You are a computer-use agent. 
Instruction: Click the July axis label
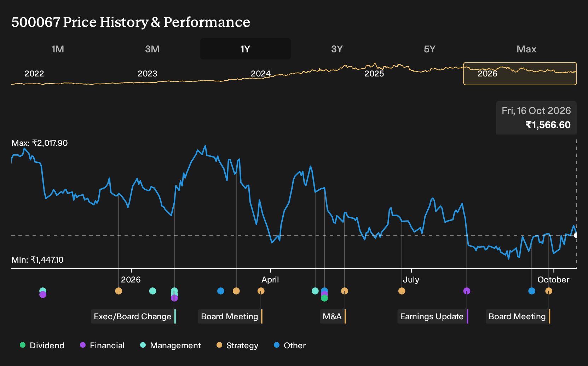pos(411,280)
